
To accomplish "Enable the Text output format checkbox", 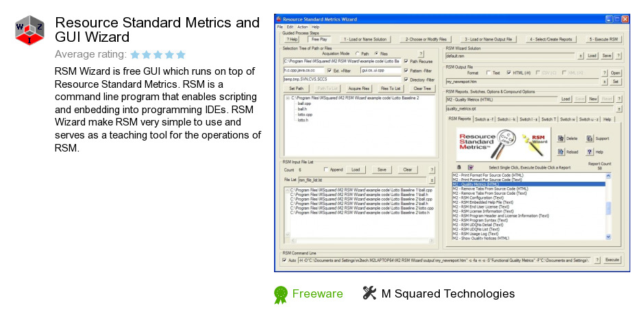I will pyautogui.click(x=488, y=73).
